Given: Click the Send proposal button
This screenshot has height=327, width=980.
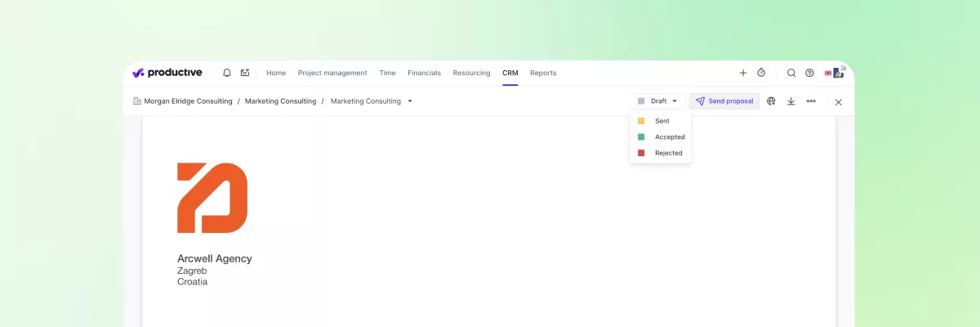Looking at the screenshot, I should 724,101.
